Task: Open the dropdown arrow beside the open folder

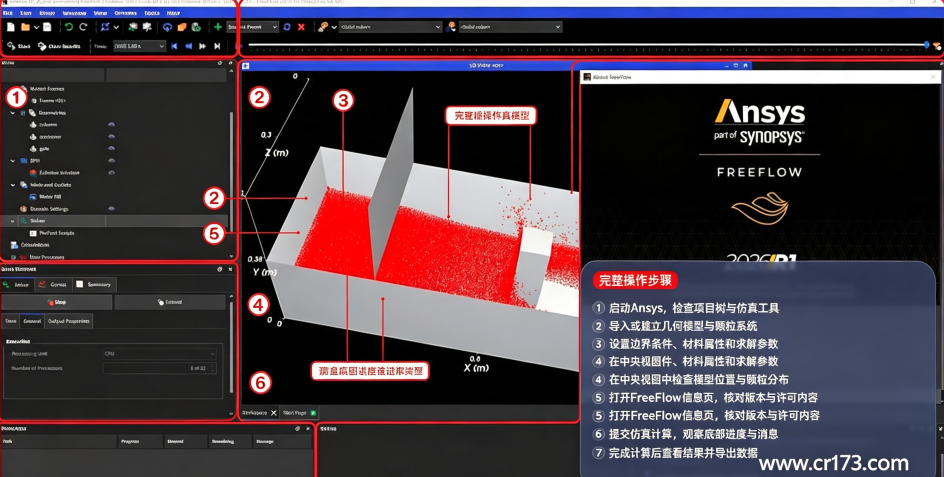Action: tap(36, 27)
